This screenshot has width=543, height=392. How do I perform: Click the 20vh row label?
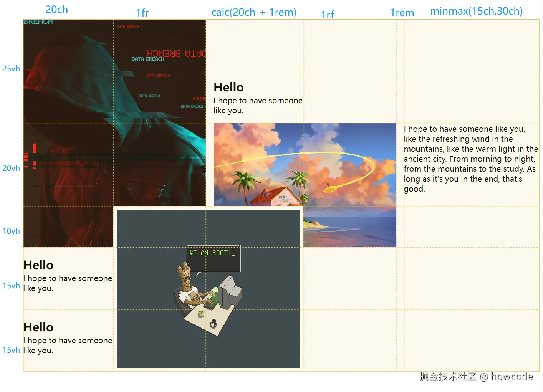[x=11, y=168]
